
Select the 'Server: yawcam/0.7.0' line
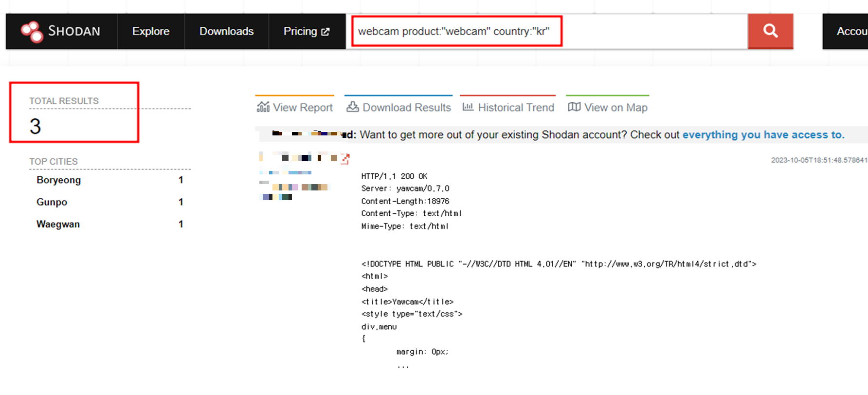point(405,188)
